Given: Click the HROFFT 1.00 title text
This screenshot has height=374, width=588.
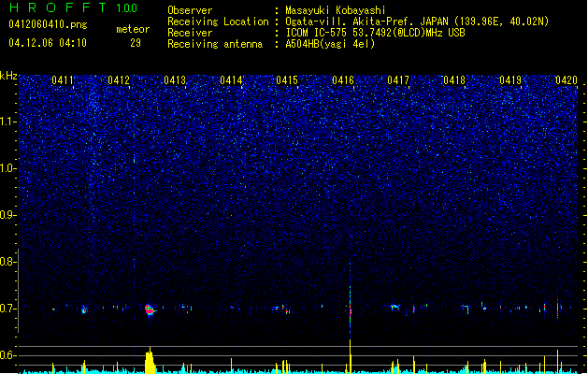Looking at the screenshot, I should pos(73,7).
